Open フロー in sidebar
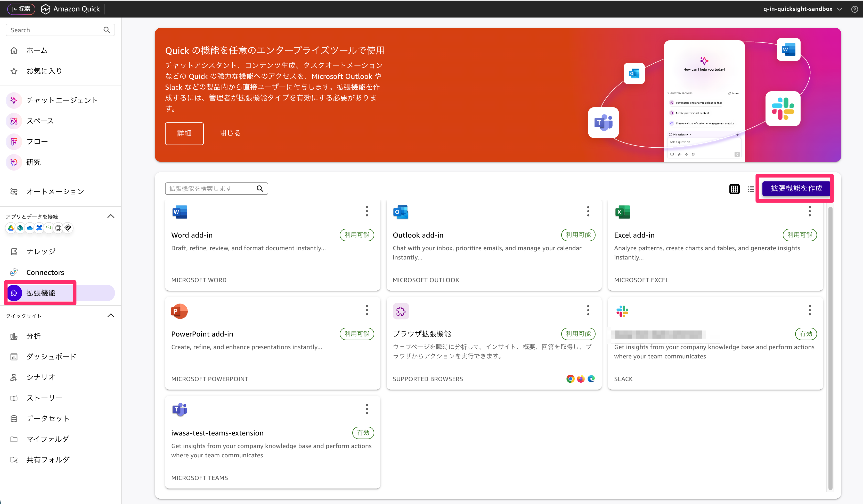The width and height of the screenshot is (863, 504). point(61,141)
